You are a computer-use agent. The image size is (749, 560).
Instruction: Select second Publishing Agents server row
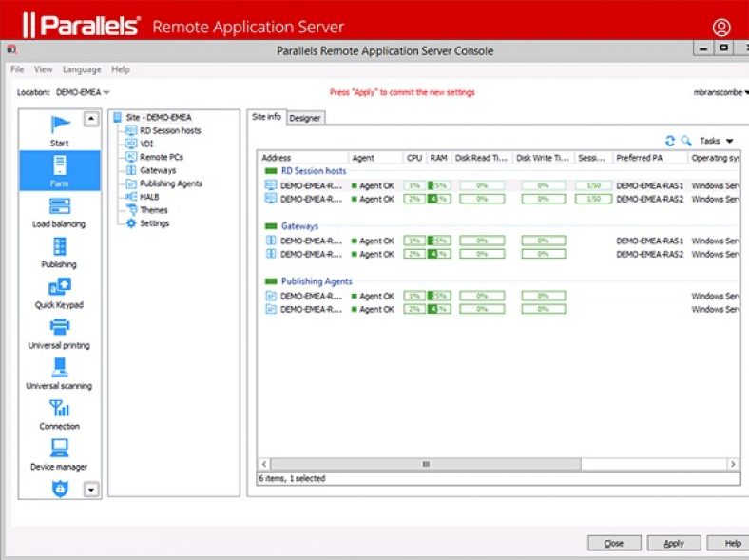pyautogui.click(x=500, y=310)
